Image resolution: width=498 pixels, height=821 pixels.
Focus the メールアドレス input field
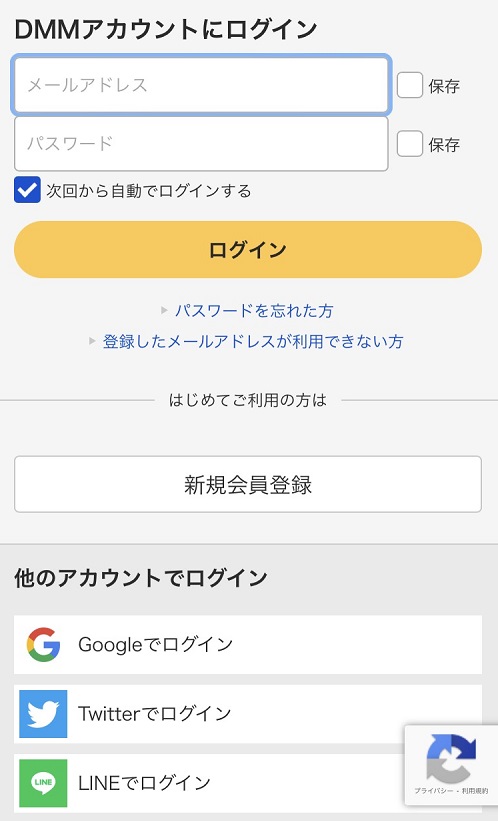201,85
